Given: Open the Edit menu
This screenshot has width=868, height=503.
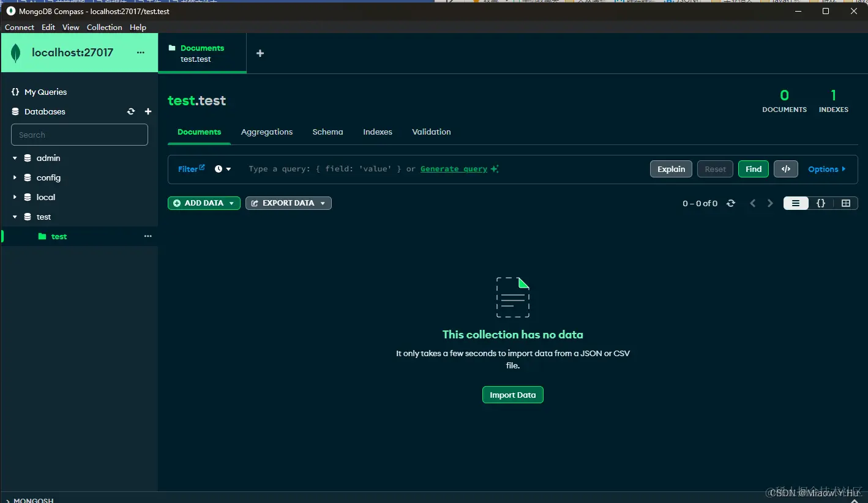Looking at the screenshot, I should tap(48, 27).
